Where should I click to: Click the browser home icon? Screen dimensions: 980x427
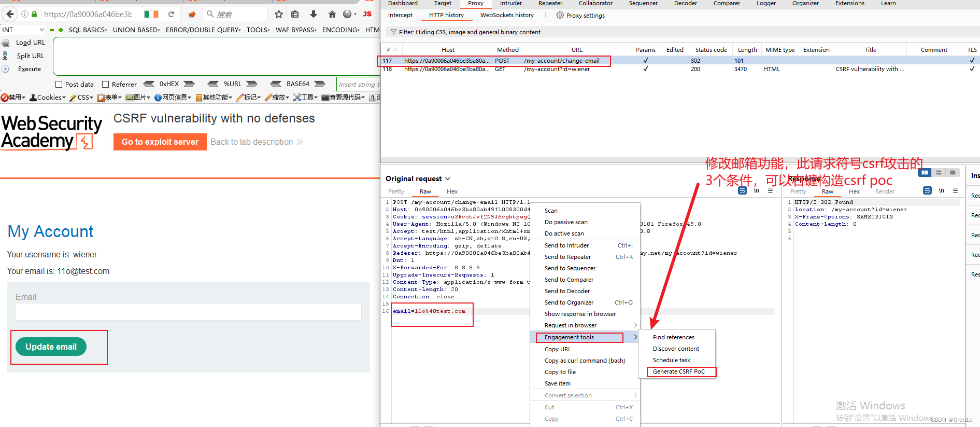coord(332,14)
